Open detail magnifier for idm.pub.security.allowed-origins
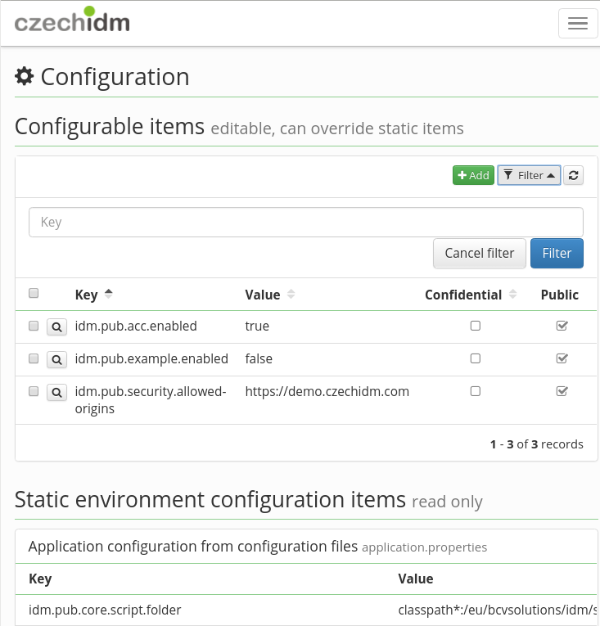Screen dimensions: 600x626 [57, 392]
